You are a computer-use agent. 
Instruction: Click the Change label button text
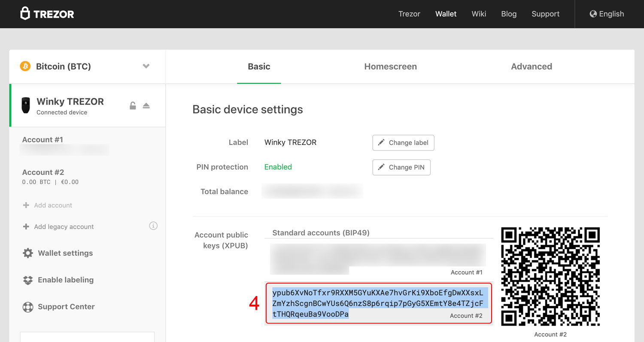tap(409, 143)
